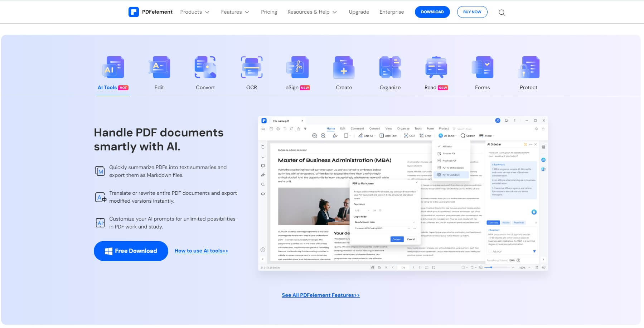
Task: Select the hand tool in preview status bar
Action: tap(372, 267)
